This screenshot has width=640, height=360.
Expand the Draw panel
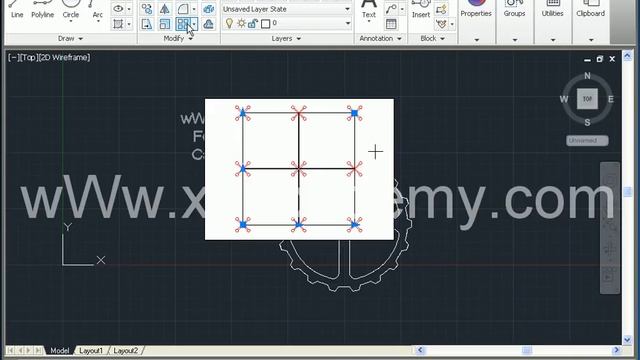pyautogui.click(x=70, y=38)
